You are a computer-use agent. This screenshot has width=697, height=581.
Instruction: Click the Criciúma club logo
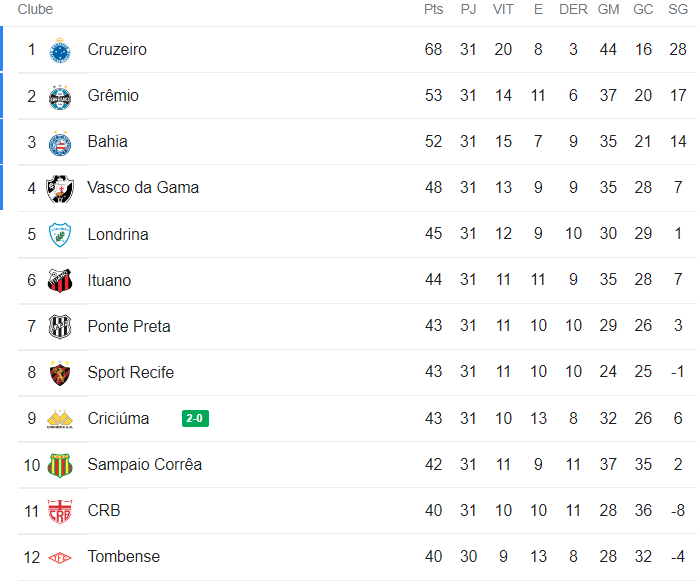60,419
